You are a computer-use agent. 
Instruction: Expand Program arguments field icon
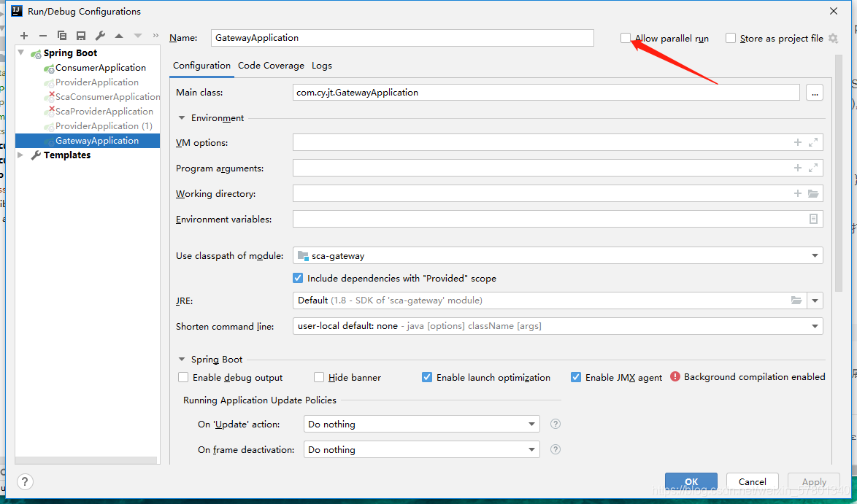tap(813, 168)
